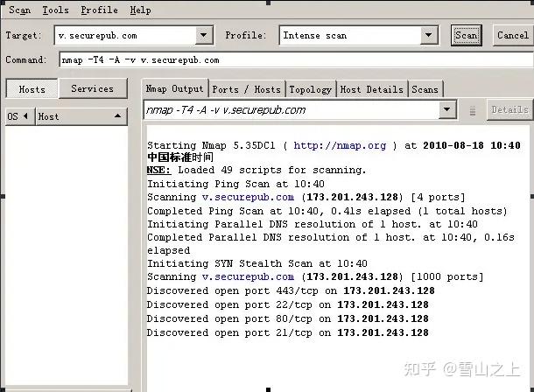The height and width of the screenshot is (392, 534).
Task: Click 'Initiating Ping Scan at 10:40' line
Action: (x=235, y=184)
